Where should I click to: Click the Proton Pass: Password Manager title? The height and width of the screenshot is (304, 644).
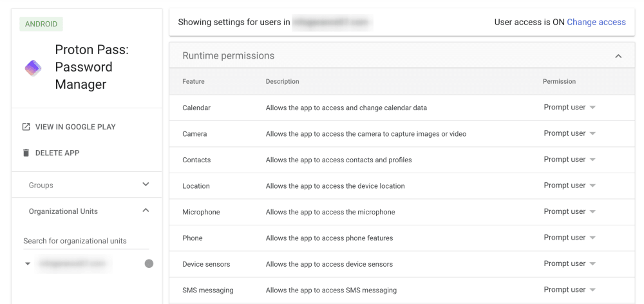[92, 67]
